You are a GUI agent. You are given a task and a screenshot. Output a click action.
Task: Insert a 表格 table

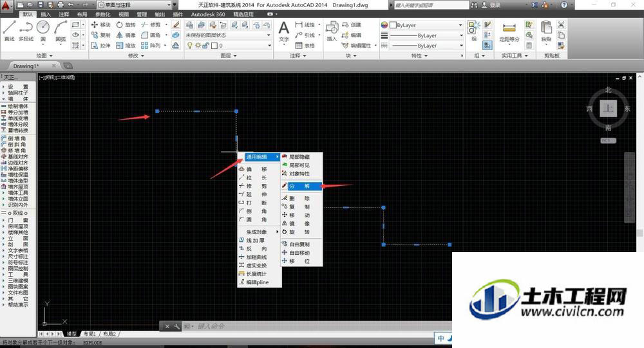pos(305,45)
